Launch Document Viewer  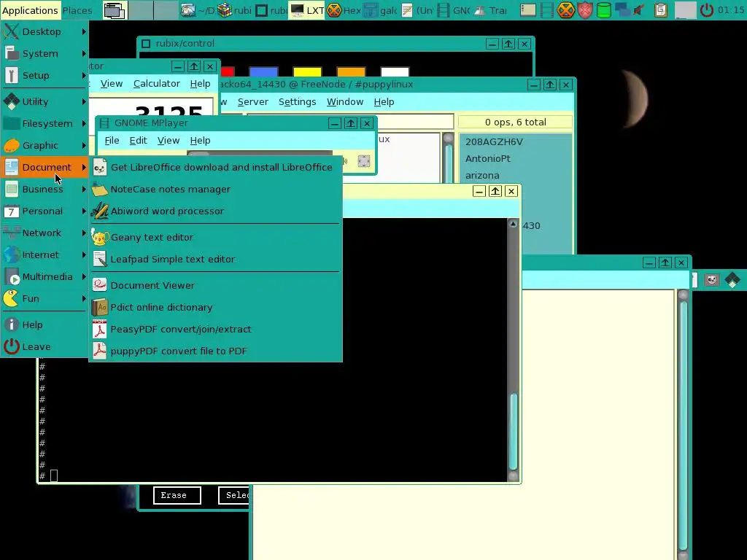[215, 285]
